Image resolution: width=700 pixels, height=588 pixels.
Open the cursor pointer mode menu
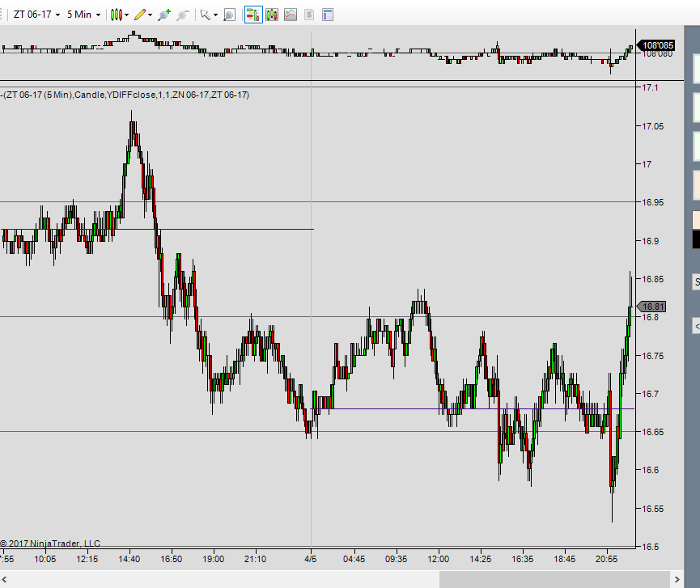pos(209,15)
